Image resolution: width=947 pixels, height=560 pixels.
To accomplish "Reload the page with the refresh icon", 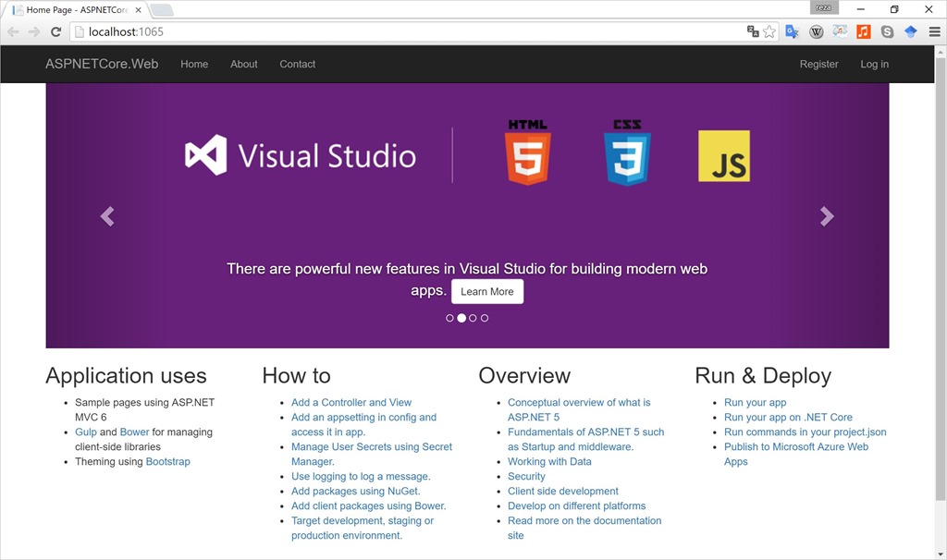I will 55,31.
